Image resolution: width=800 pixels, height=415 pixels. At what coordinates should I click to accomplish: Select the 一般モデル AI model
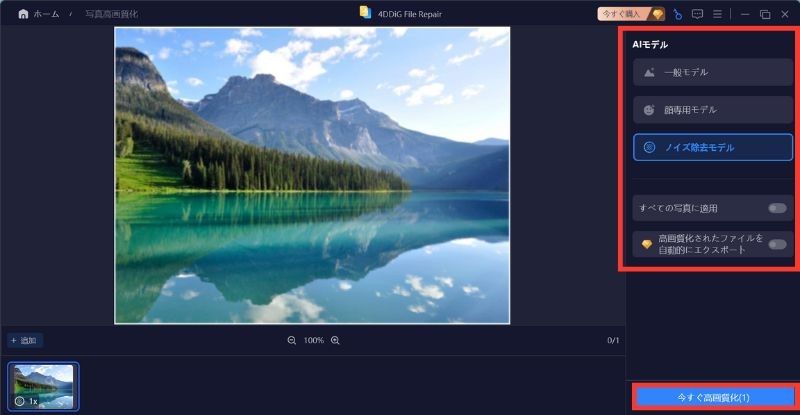pos(713,72)
